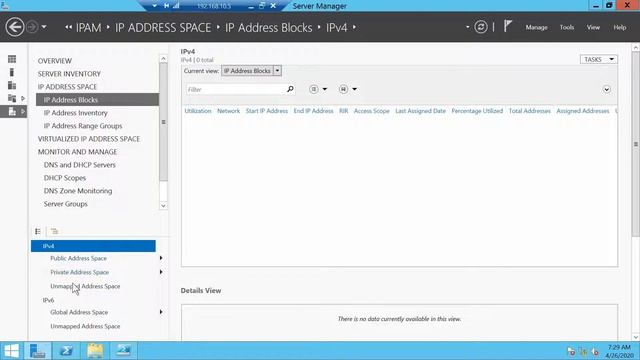Viewport: 640px width, 360px height.
Task: Select the Local Server icon in the sidebar
Action: click(12, 72)
